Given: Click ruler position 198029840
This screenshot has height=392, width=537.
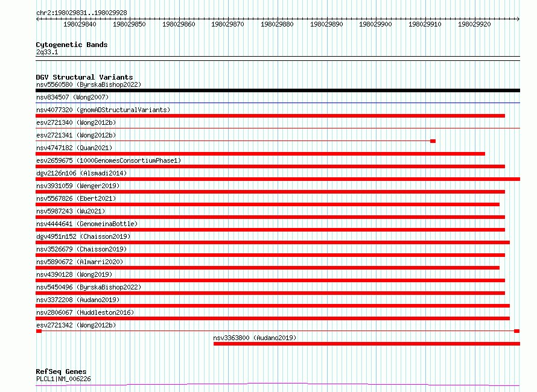Looking at the screenshot, I should (x=80, y=24).
